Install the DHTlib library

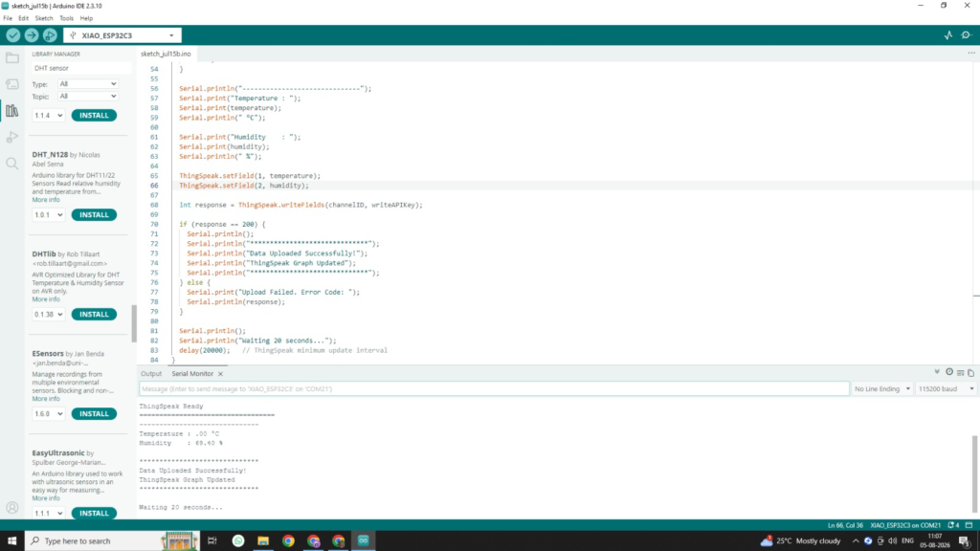pyautogui.click(x=94, y=314)
